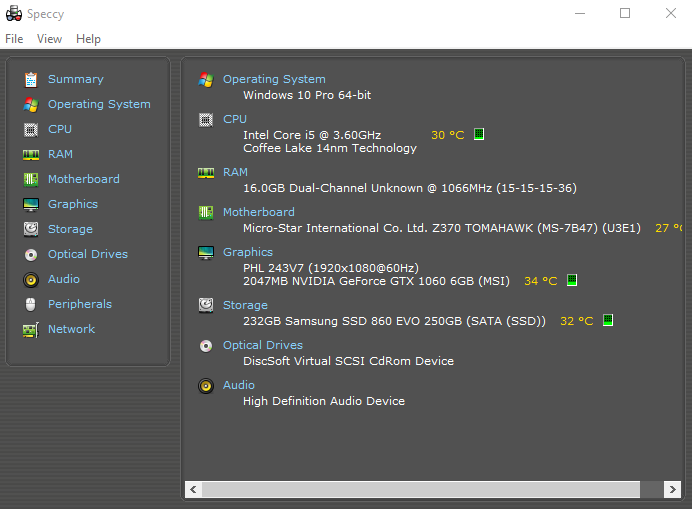This screenshot has width=692, height=509.
Task: Click the RAM icon in summary panel
Action: (x=206, y=173)
